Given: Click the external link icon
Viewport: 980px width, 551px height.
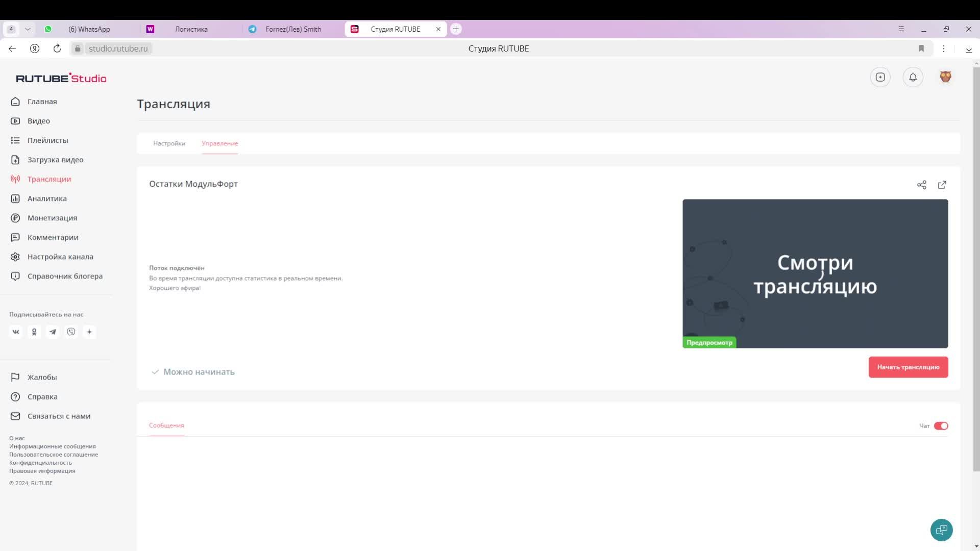Looking at the screenshot, I should [941, 185].
